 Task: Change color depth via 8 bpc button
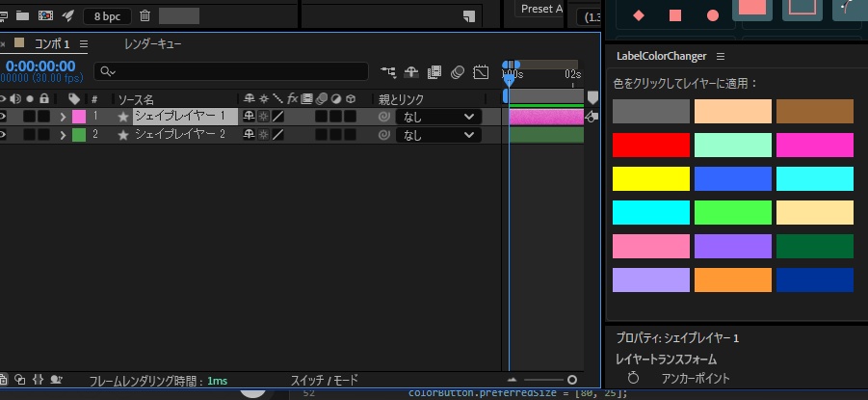tap(107, 16)
